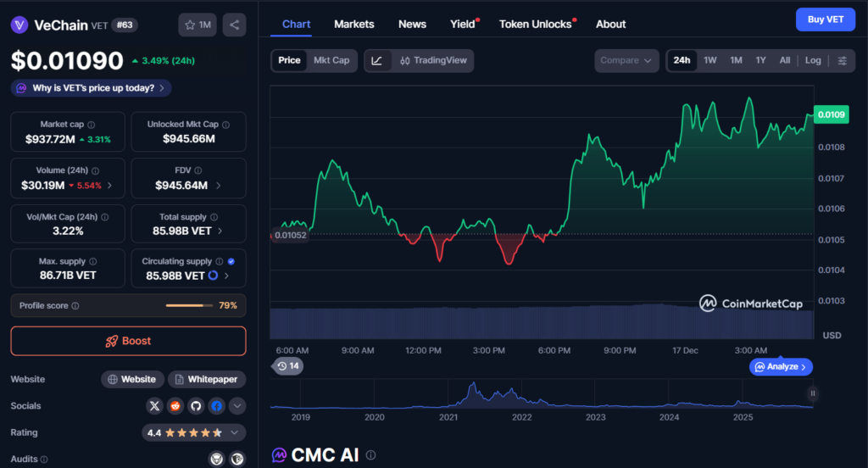Open Why is VET's price up today

(x=91, y=88)
